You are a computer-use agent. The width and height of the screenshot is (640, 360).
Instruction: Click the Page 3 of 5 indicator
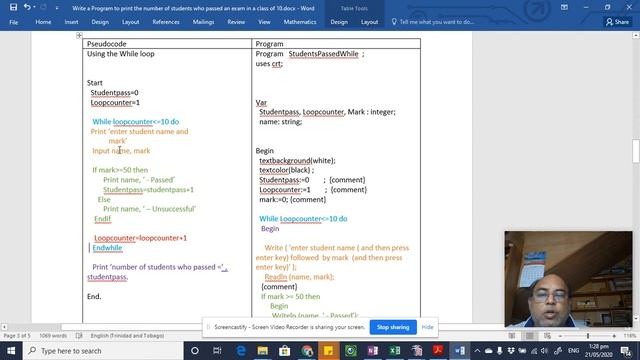(x=17, y=336)
